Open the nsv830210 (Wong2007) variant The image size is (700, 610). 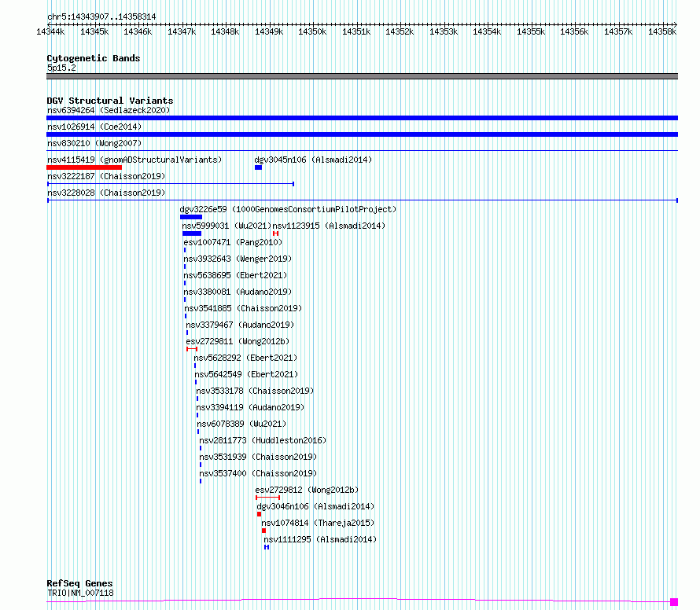point(94,143)
